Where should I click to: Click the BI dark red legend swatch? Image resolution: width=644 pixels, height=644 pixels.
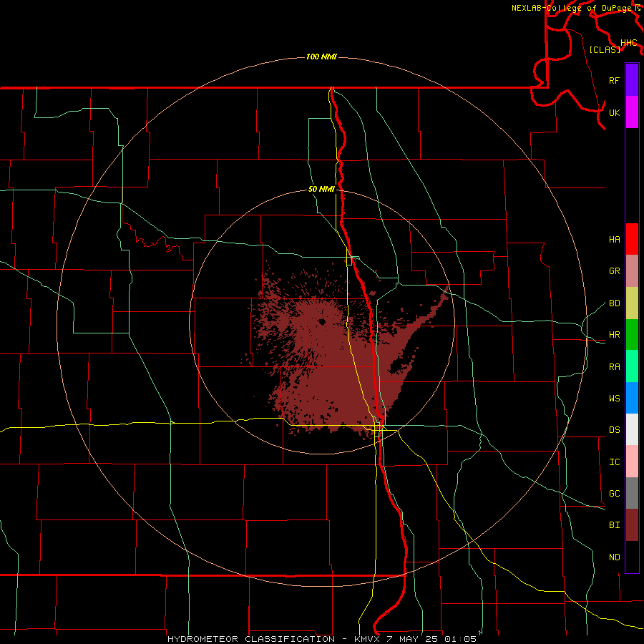click(x=632, y=525)
